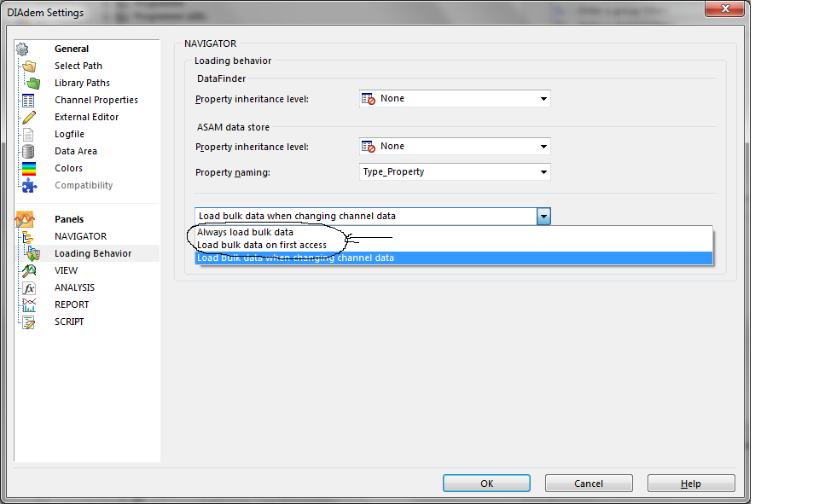Close the DIAdem Settings dialog
The image size is (819, 504).
point(724,9)
